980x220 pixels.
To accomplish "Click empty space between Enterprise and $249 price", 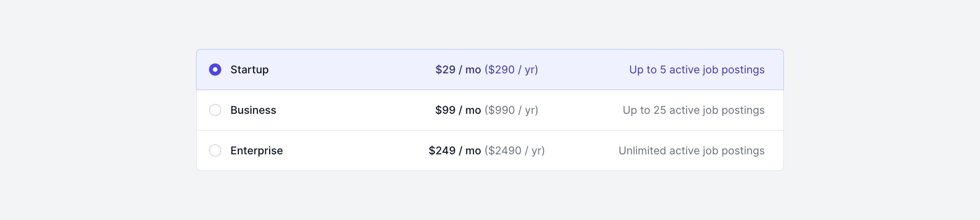I will click(356, 150).
